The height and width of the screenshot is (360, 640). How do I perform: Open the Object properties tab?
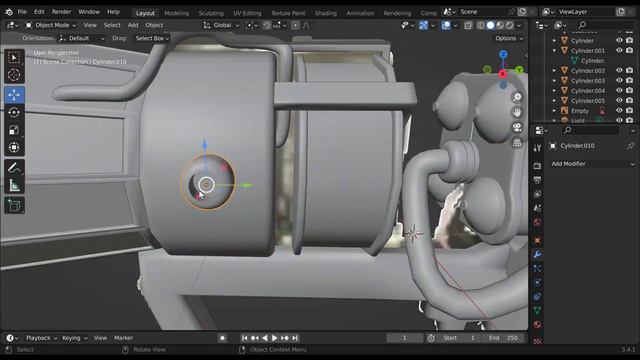pos(537,240)
